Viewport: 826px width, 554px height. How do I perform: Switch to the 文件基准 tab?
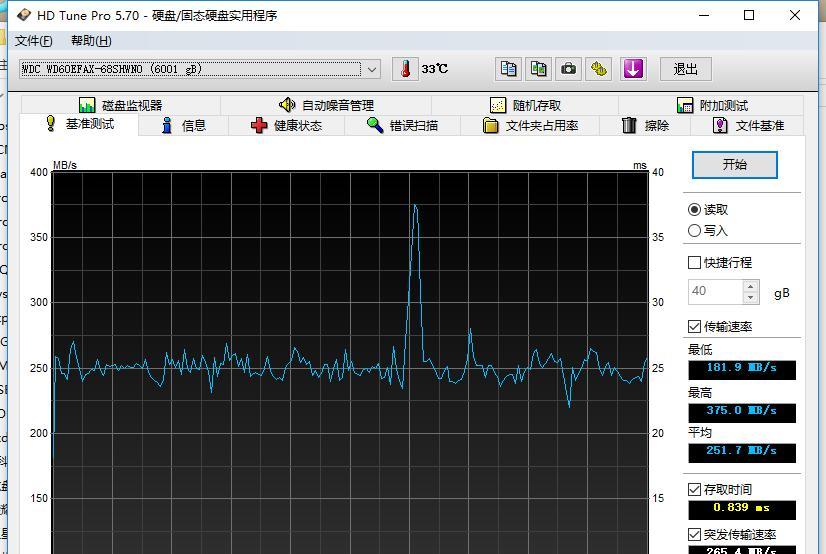pos(748,125)
